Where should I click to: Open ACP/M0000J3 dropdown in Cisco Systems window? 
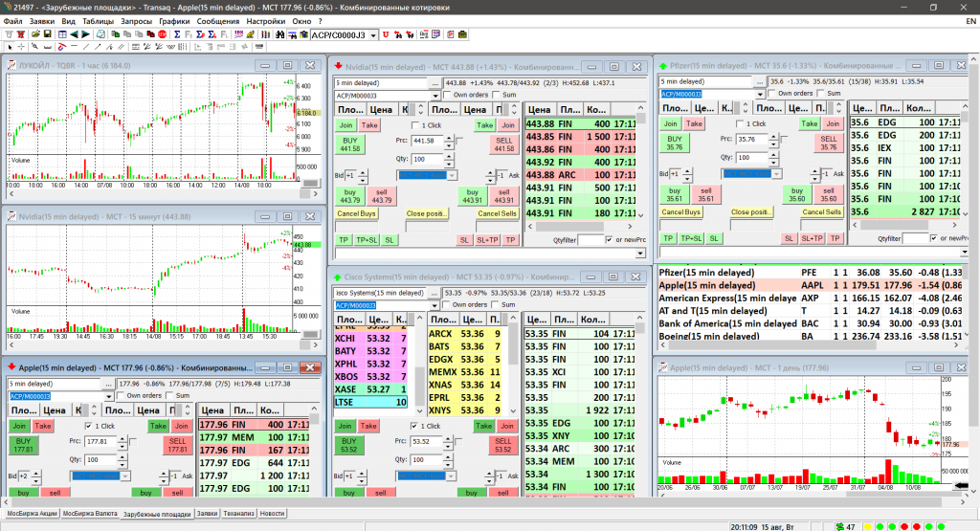pos(434,305)
